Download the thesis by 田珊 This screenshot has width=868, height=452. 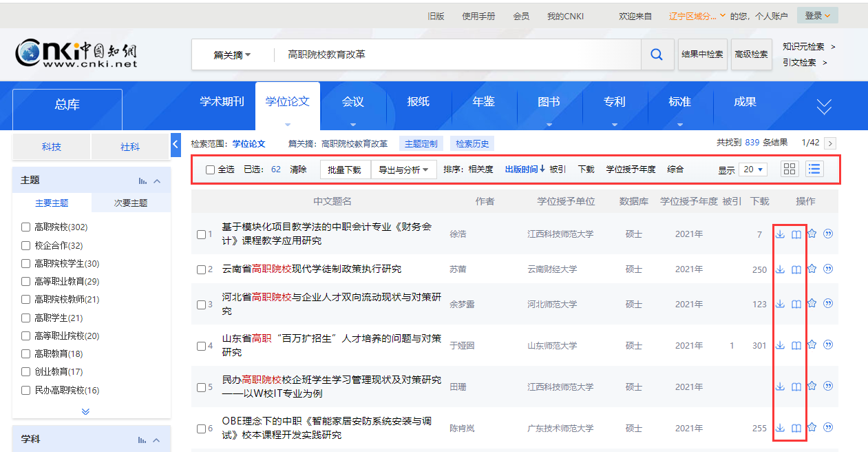pyautogui.click(x=780, y=387)
